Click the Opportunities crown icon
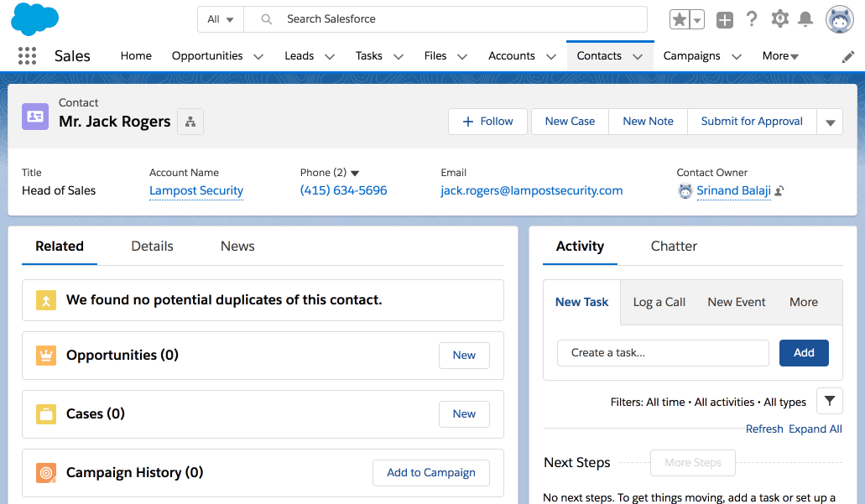The height and width of the screenshot is (504, 865). point(46,356)
